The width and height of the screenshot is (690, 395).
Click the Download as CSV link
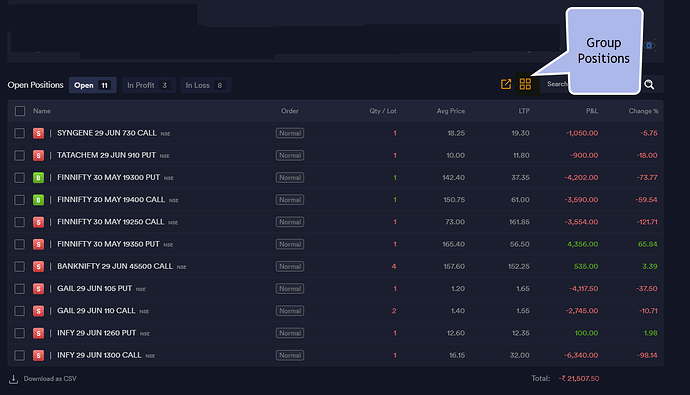50,379
